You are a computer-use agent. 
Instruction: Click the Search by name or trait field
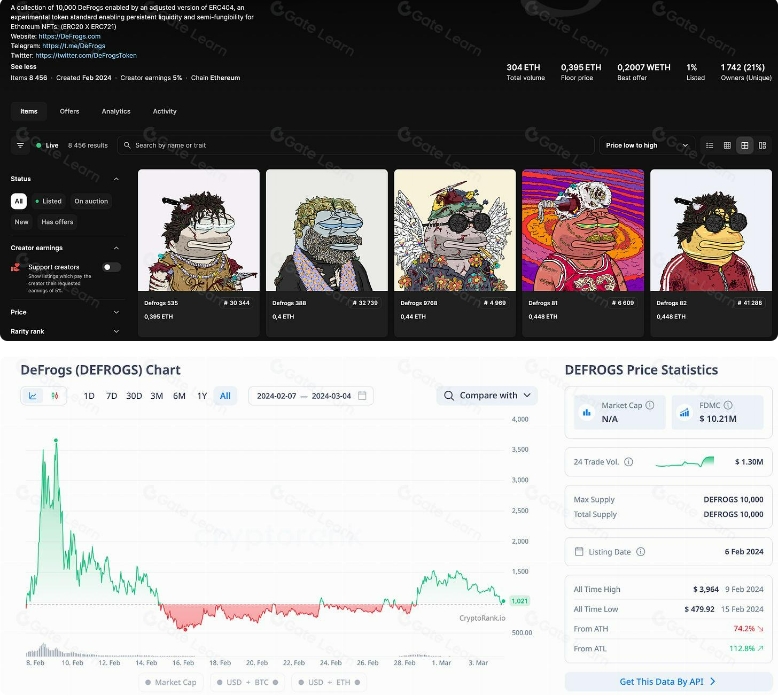356,145
